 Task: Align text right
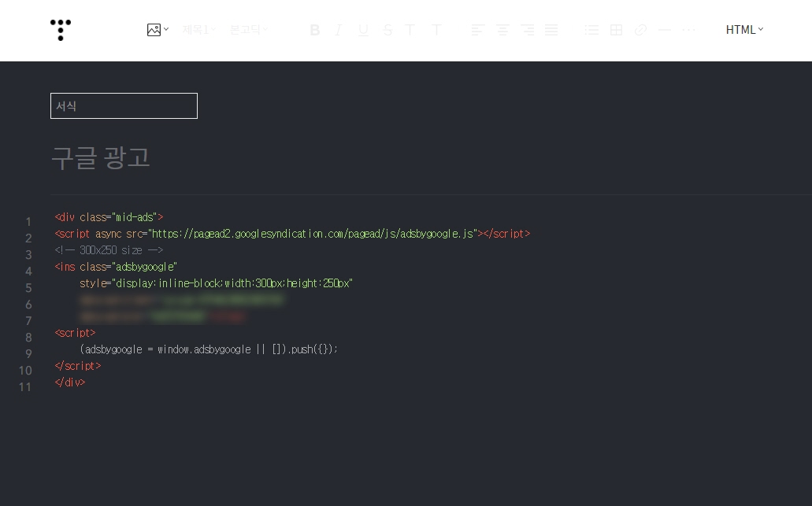(x=527, y=30)
